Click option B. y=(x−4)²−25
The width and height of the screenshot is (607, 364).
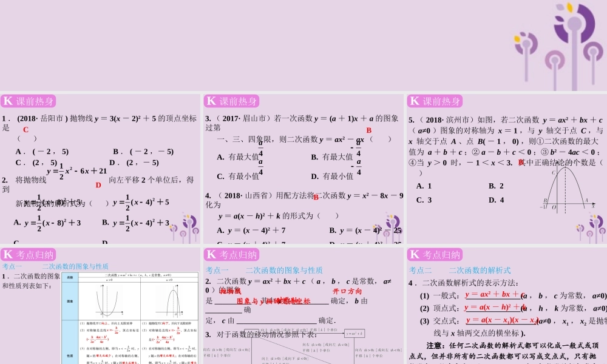[365, 231]
